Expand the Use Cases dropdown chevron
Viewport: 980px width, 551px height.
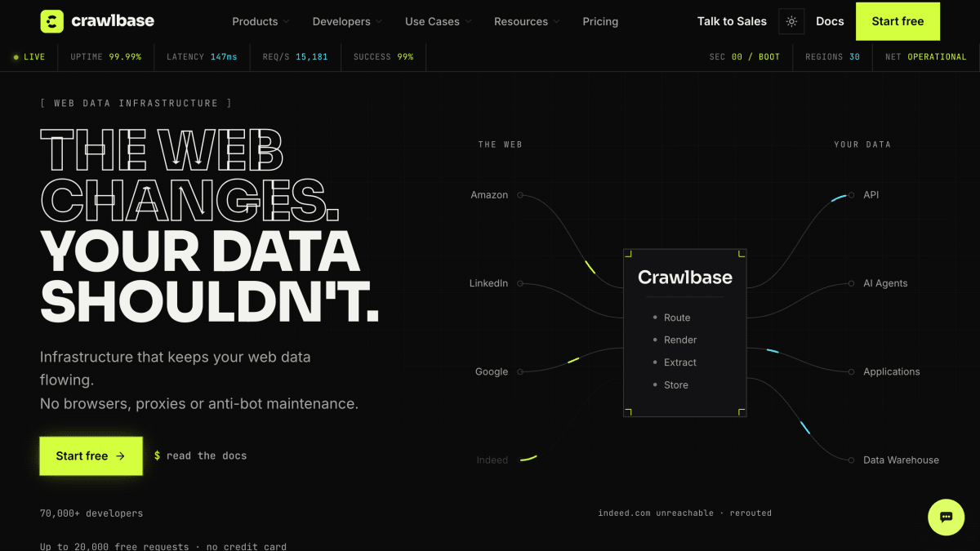click(468, 22)
